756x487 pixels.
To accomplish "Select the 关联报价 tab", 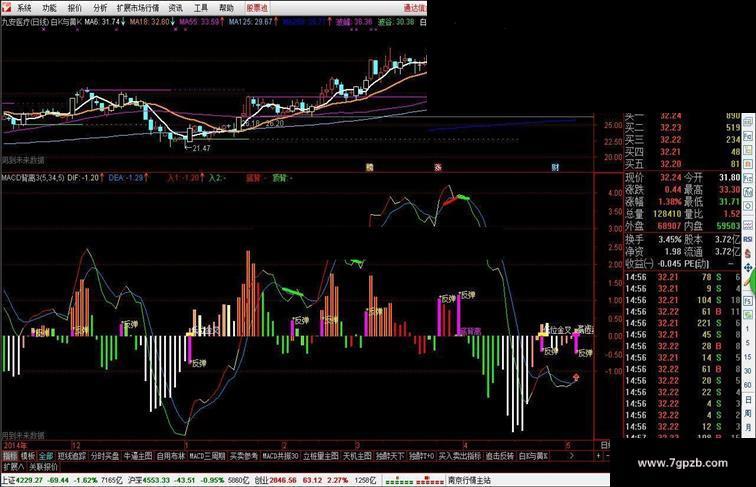I will 43,467.
